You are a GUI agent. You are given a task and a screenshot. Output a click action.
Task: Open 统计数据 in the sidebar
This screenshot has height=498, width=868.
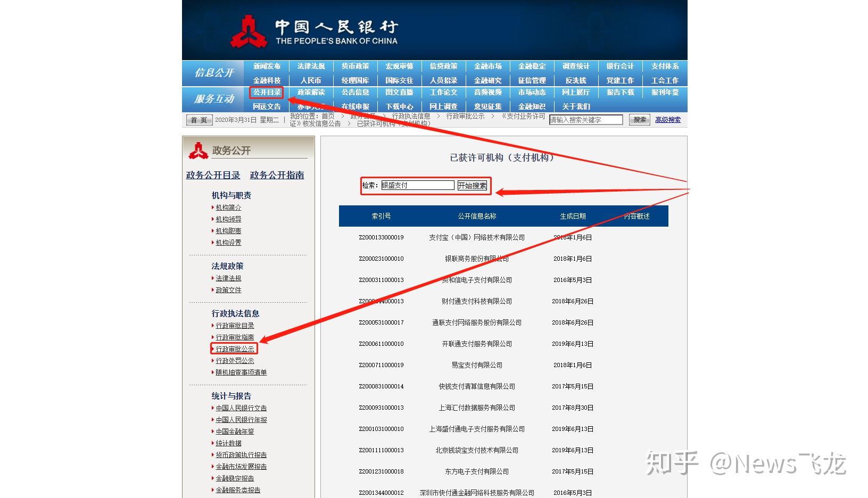pyautogui.click(x=228, y=443)
